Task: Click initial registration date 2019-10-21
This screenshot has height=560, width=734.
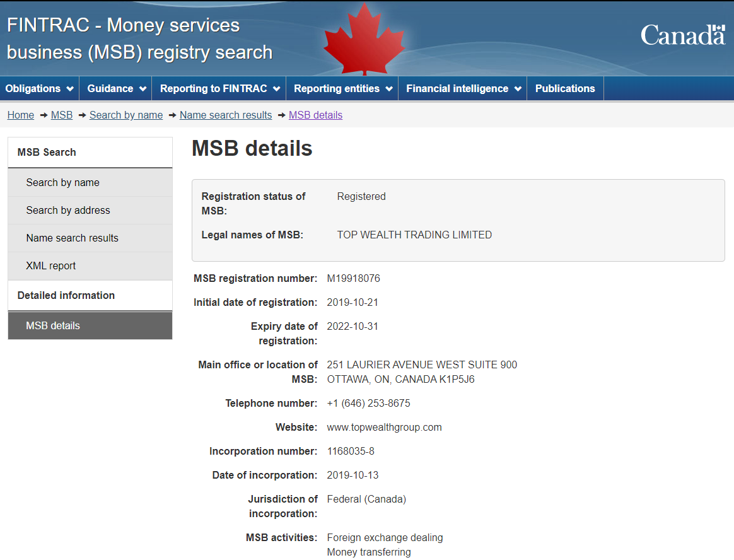Action: (352, 303)
